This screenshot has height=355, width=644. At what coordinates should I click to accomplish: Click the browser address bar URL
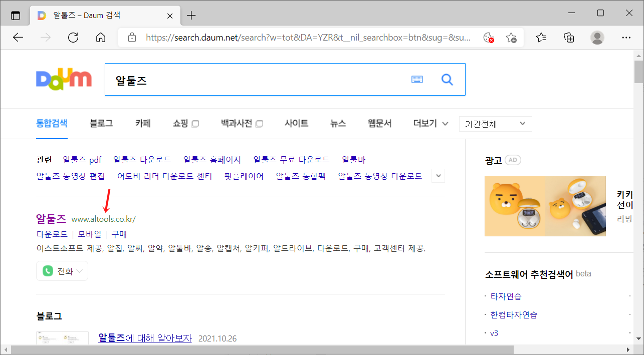tap(308, 38)
